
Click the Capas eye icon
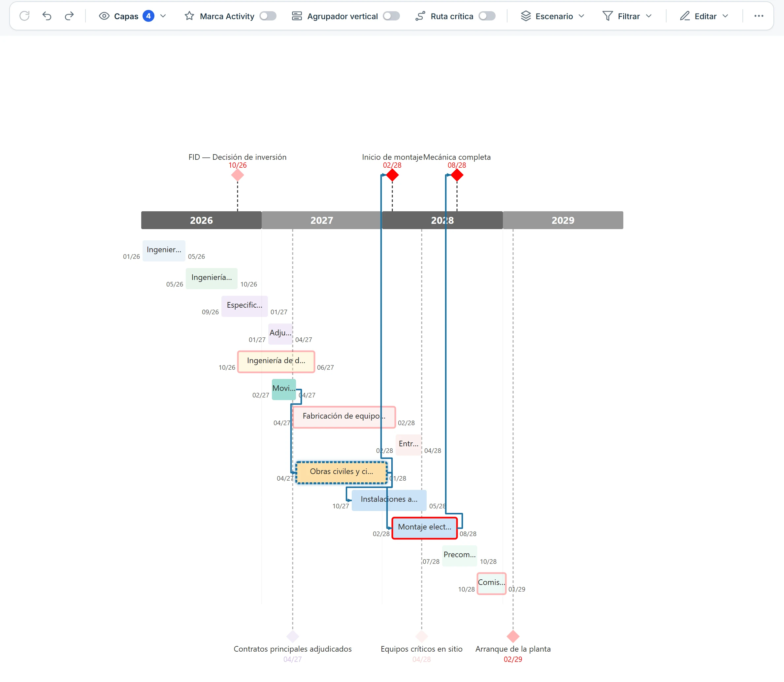(x=104, y=16)
